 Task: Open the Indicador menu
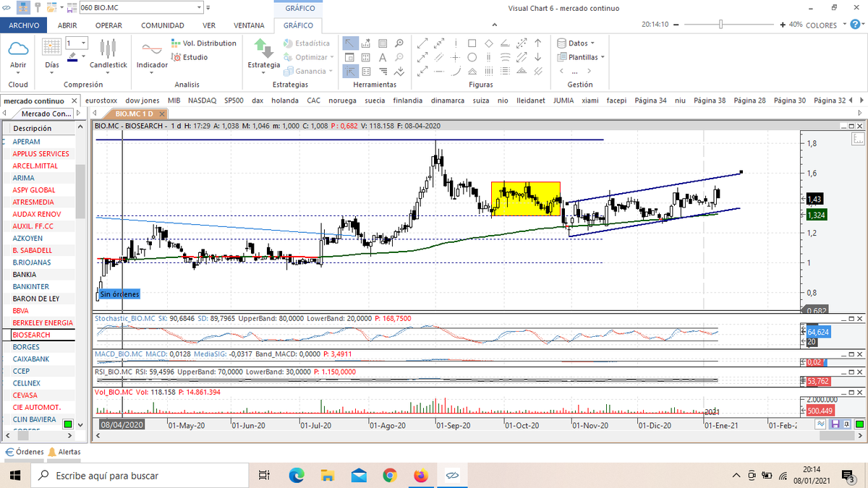(152, 55)
